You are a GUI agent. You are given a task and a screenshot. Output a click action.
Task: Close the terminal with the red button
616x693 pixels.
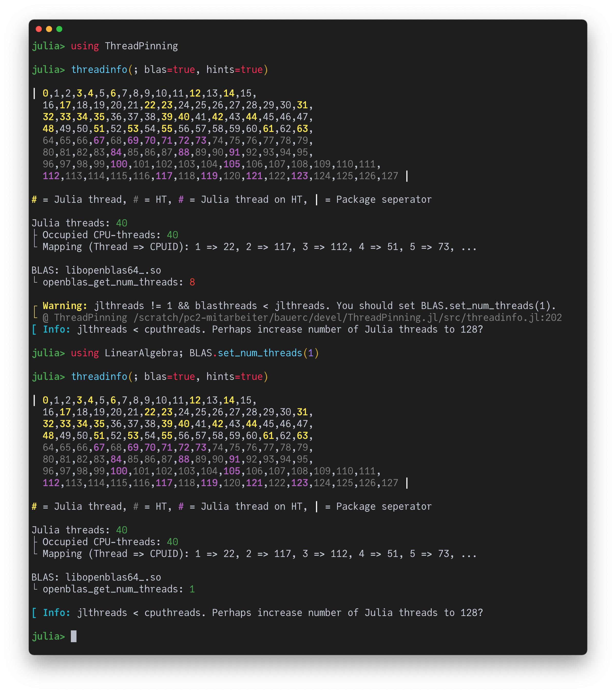39,29
